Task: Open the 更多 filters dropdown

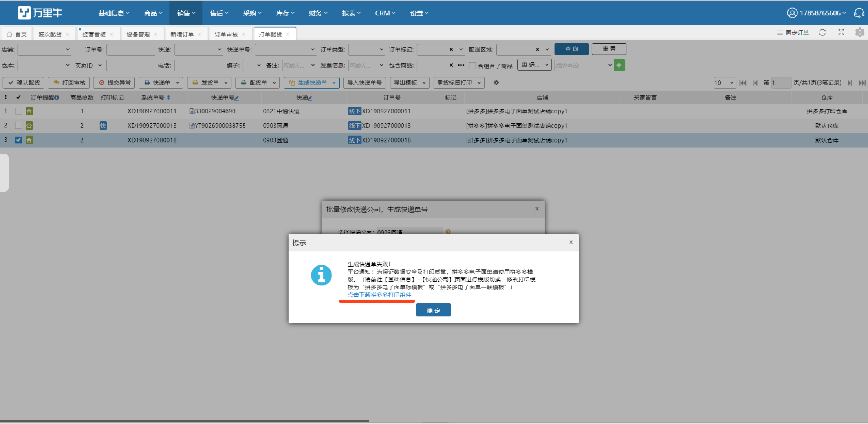Action: pos(535,65)
